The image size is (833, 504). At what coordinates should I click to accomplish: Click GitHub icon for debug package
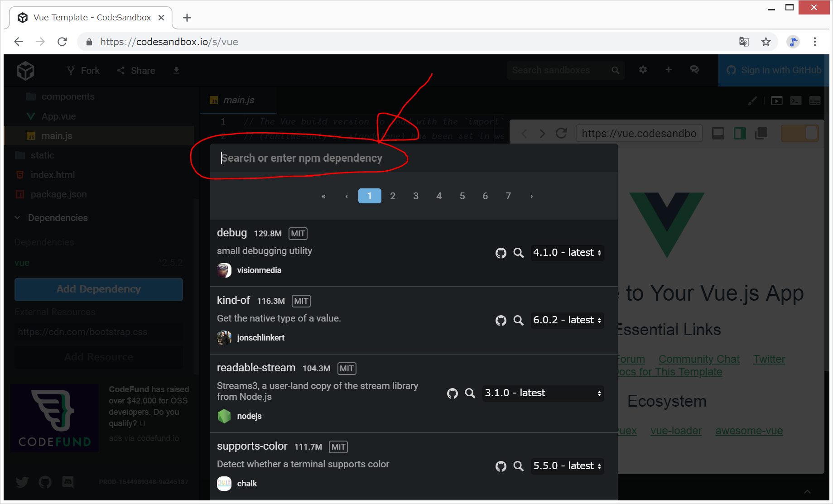coord(501,253)
